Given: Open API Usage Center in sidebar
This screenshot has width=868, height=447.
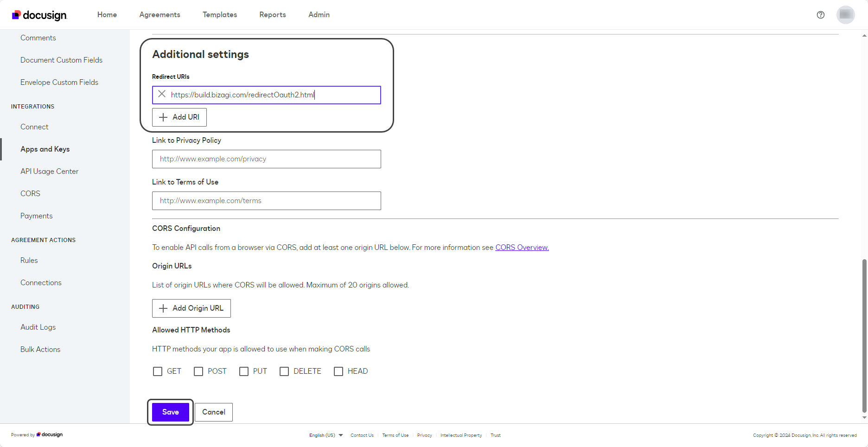Looking at the screenshot, I should tap(49, 172).
